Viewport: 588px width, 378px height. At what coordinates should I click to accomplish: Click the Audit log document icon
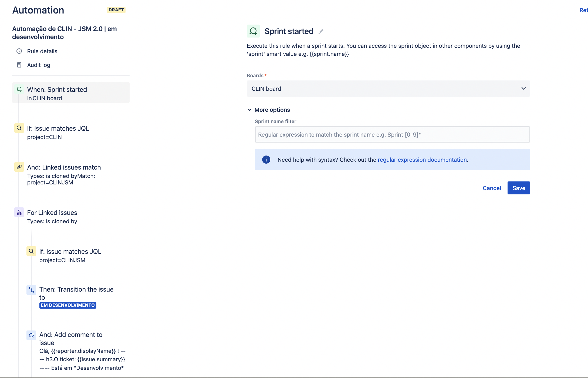click(x=19, y=65)
